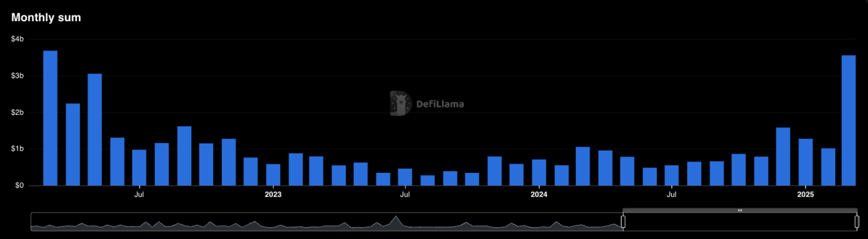Select the first bar, March 2022
Viewport: 868px width, 239px height.
pyautogui.click(x=50, y=118)
